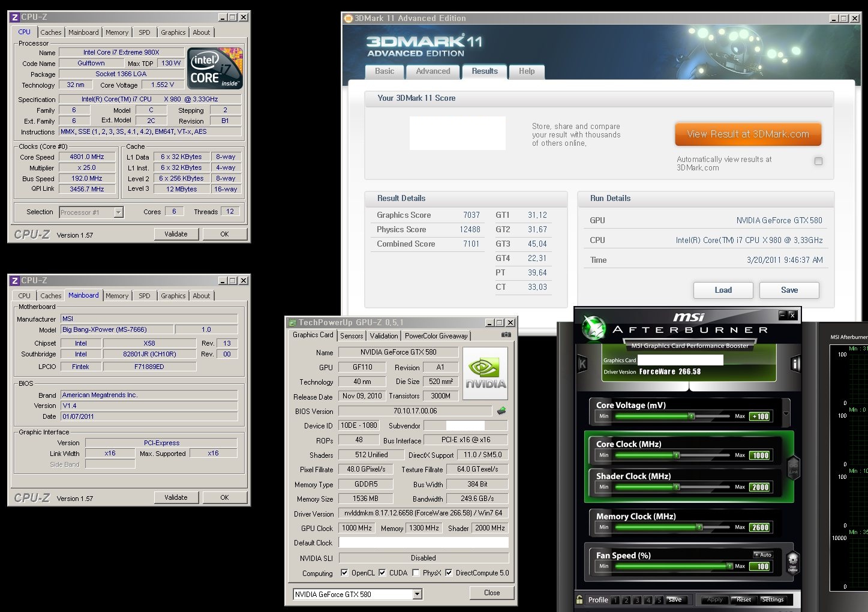Image resolution: width=868 pixels, height=612 pixels.
Task: Click the Reset button in Afterburner
Action: pyautogui.click(x=744, y=599)
